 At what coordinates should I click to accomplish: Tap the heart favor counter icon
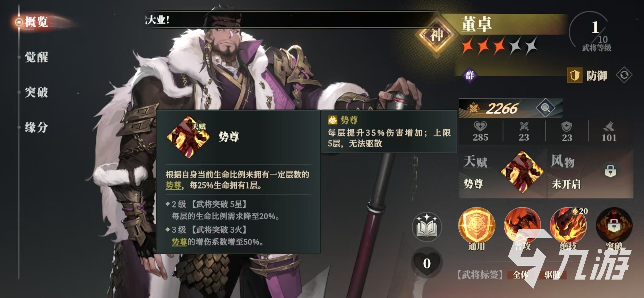[427, 262]
